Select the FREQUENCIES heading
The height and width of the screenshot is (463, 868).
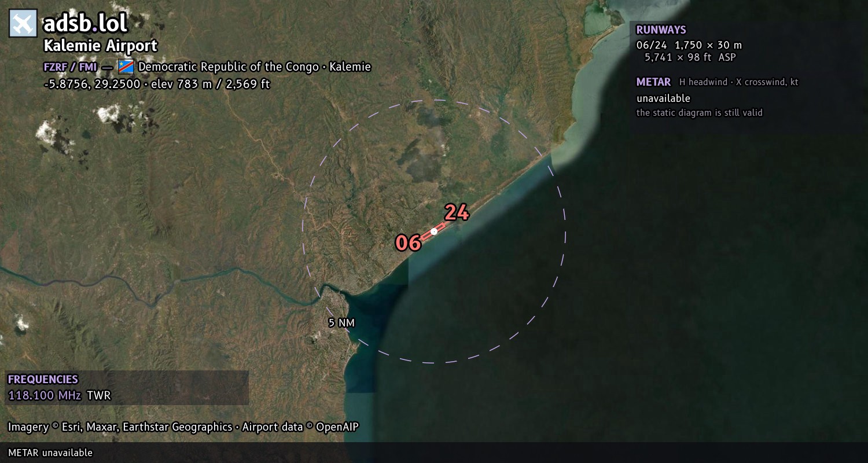click(43, 380)
